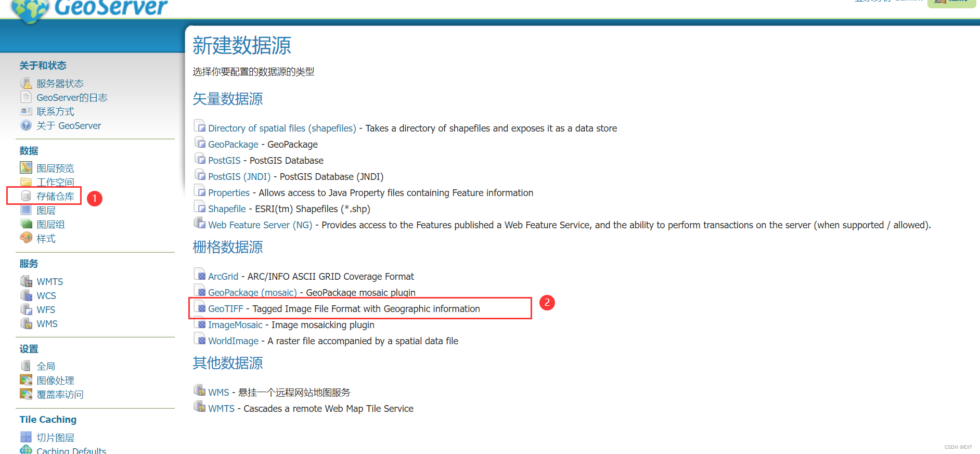Click the icon beside WMS remote service entry
This screenshot has height=454, width=980.
tap(200, 391)
